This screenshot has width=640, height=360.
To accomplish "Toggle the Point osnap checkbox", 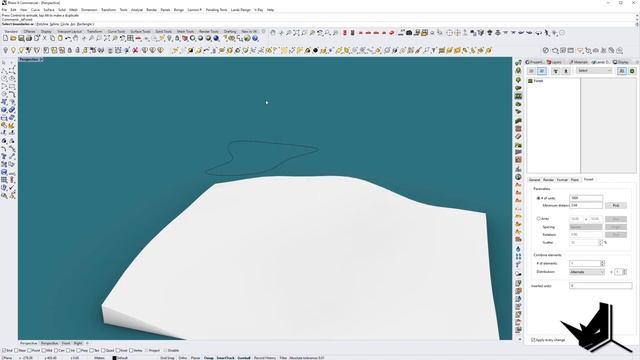I will click(x=29, y=351).
